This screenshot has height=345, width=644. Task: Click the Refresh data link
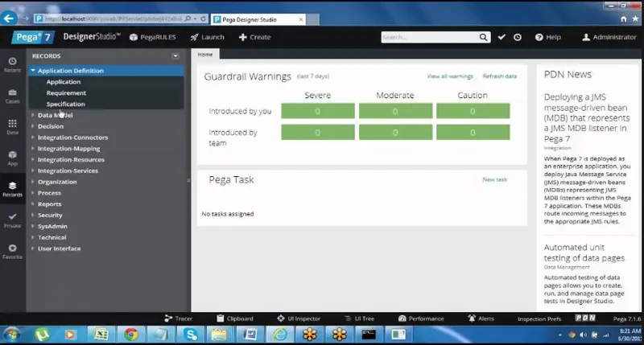tap(500, 76)
